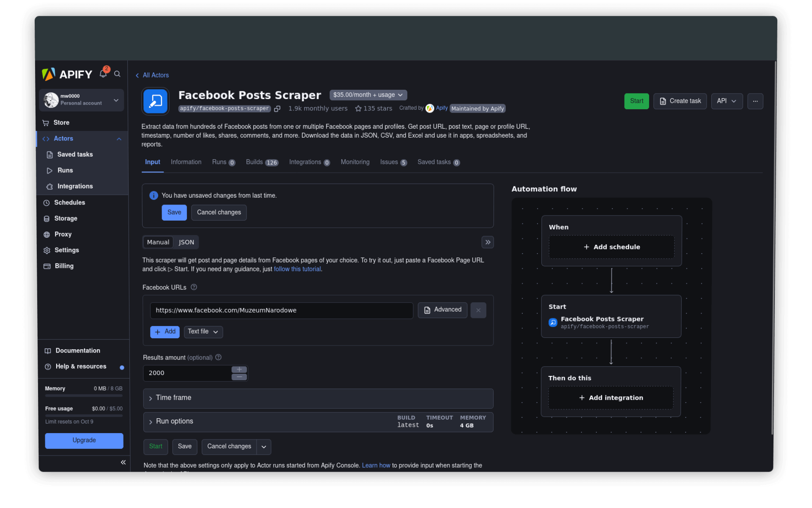812x508 pixels.
Task: Expand the Time frame section
Action: 318,398
